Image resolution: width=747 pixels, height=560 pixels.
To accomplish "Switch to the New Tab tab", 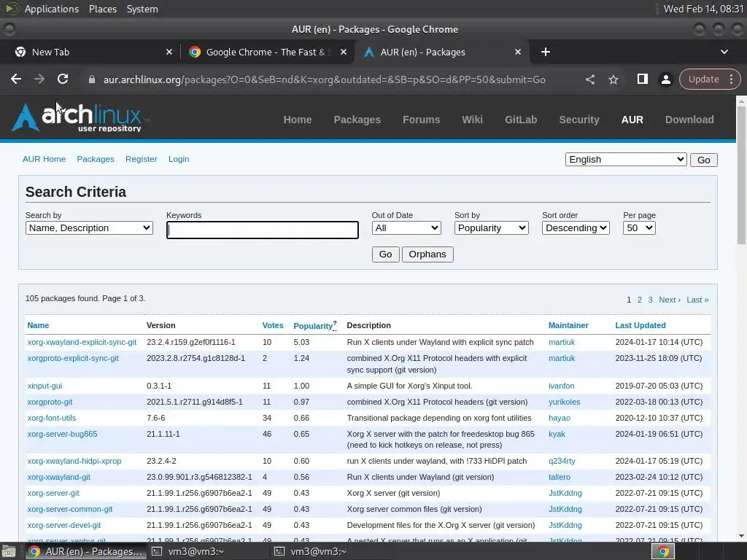I will point(90,52).
